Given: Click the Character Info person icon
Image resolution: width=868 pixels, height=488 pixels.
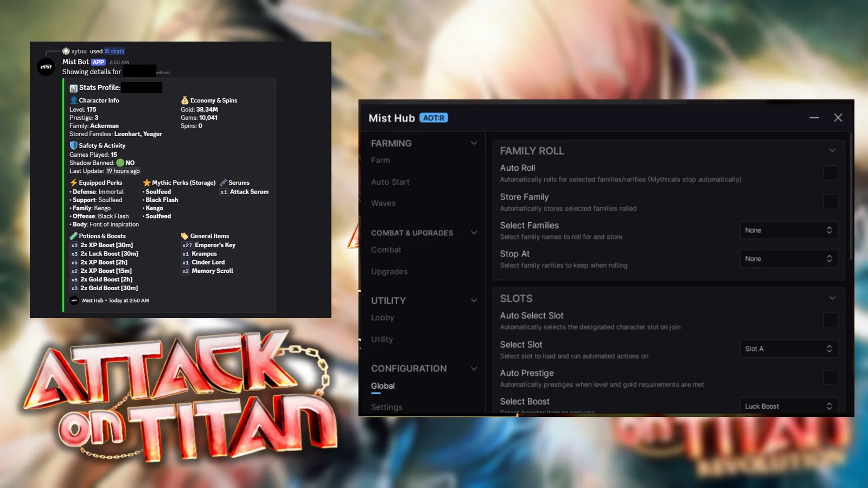Looking at the screenshot, I should tap(73, 100).
